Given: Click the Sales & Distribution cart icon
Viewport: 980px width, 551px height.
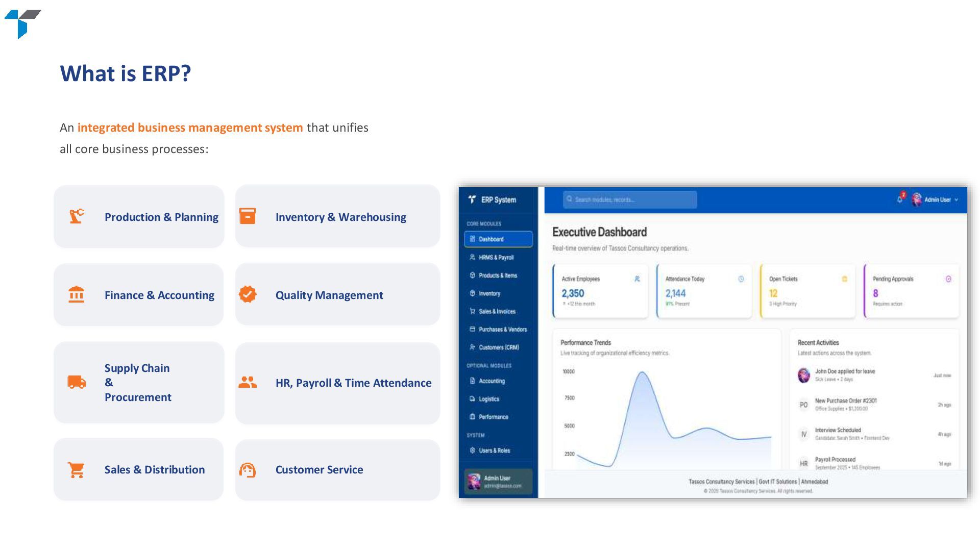Looking at the screenshot, I should click(x=77, y=469).
